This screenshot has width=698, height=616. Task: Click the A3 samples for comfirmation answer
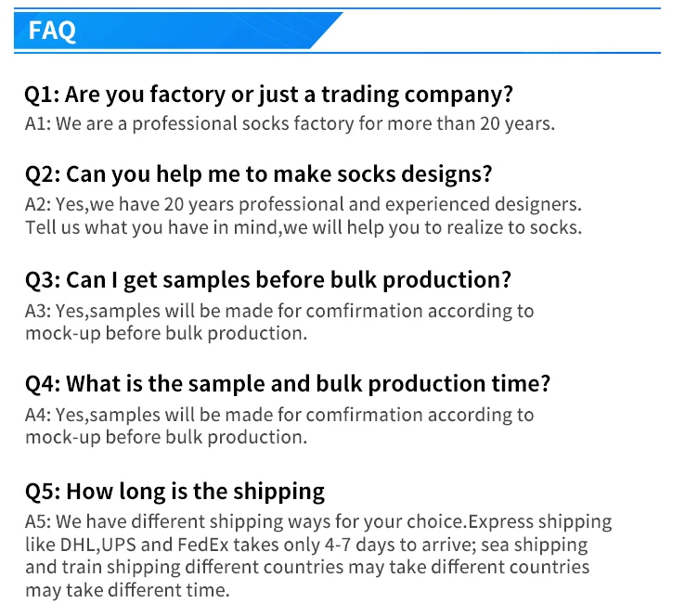[x=279, y=311]
